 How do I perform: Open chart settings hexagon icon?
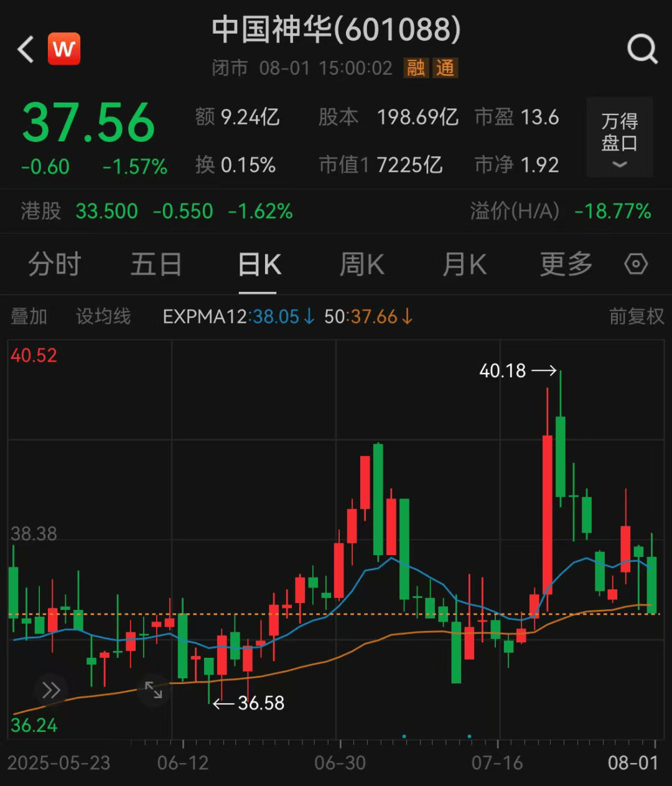(x=636, y=264)
